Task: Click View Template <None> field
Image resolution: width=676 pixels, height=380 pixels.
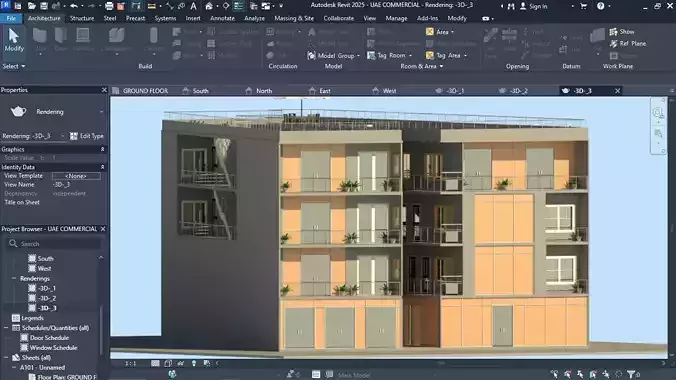Action: pyautogui.click(x=76, y=176)
